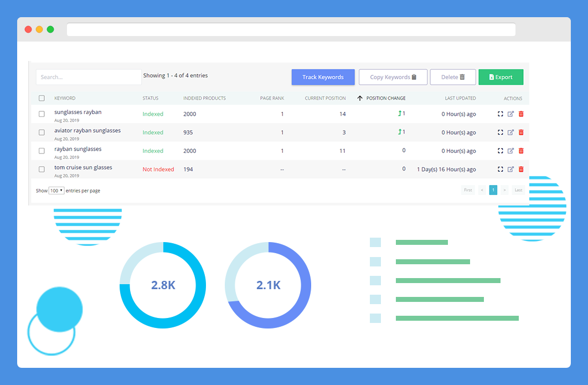Screen dimensions: 588x385
Task: Delete tom cruise sun glasses via trash icon
Action: click(x=521, y=169)
